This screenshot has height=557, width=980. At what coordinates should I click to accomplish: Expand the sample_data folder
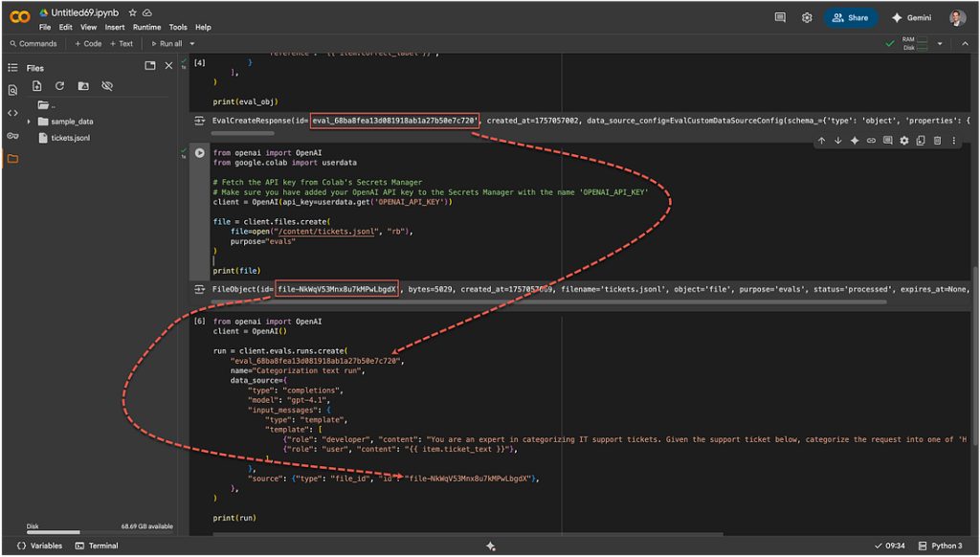point(30,122)
